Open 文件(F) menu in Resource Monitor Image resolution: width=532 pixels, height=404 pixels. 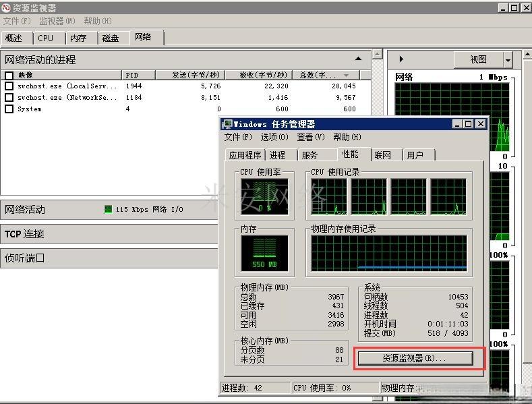17,21
